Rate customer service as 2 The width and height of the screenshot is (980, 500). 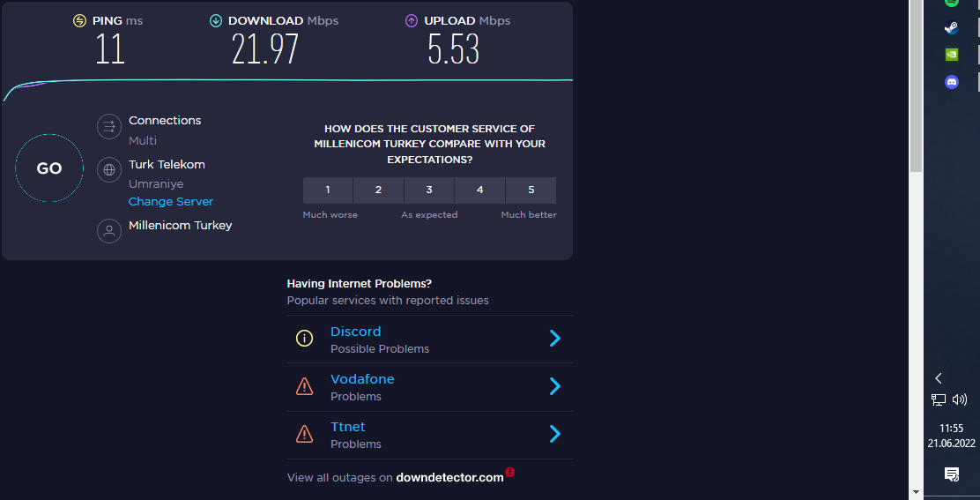point(378,190)
